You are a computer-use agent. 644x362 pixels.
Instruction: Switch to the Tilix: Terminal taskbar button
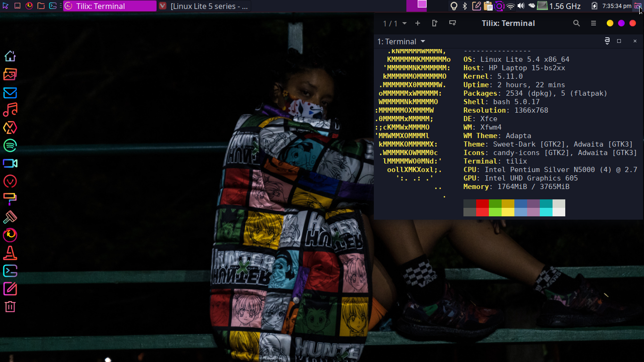click(x=109, y=6)
